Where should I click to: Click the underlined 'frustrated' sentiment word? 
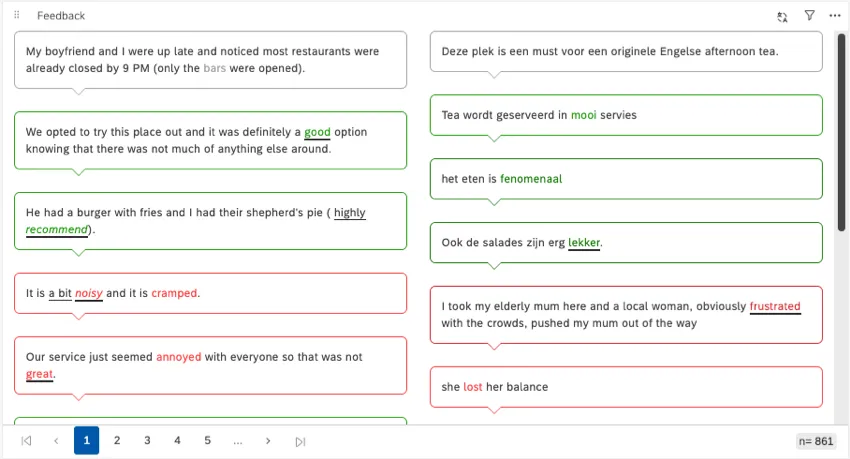tap(775, 306)
